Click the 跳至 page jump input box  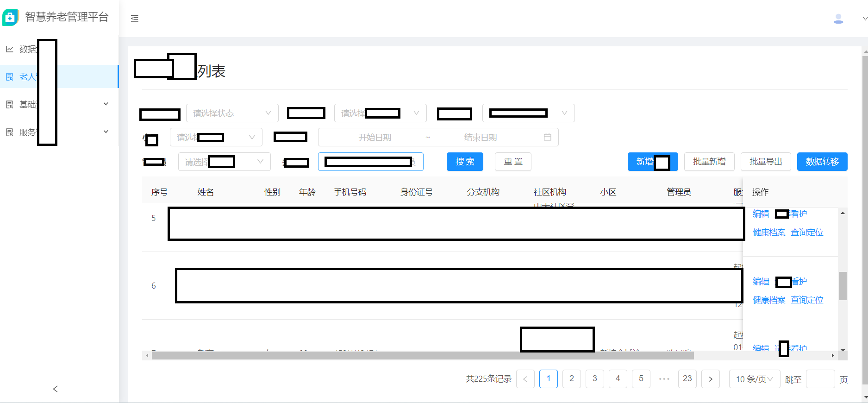click(x=820, y=379)
